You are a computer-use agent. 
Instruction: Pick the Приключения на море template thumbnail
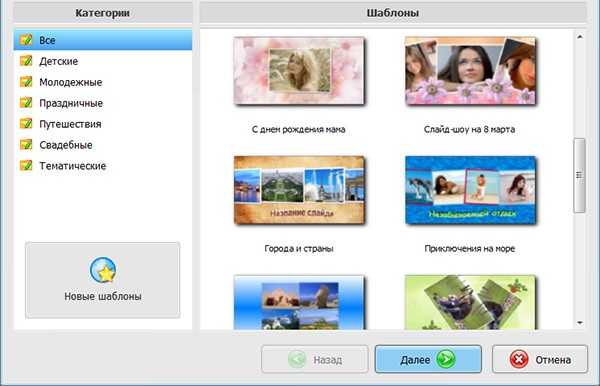coord(470,190)
